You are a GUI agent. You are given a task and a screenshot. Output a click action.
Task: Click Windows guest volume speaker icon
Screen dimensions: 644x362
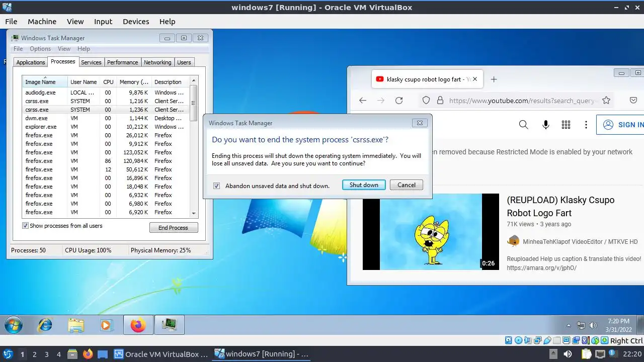[x=593, y=325]
